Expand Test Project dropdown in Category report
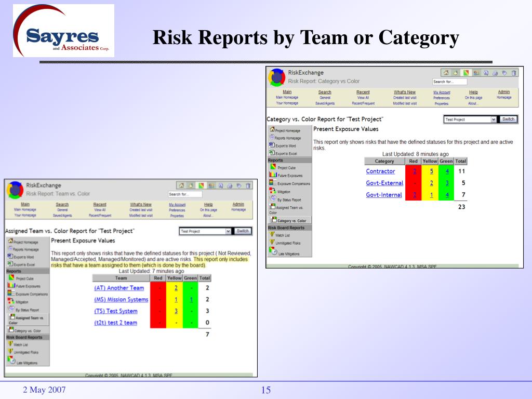The image size is (532, 399). 494,119
